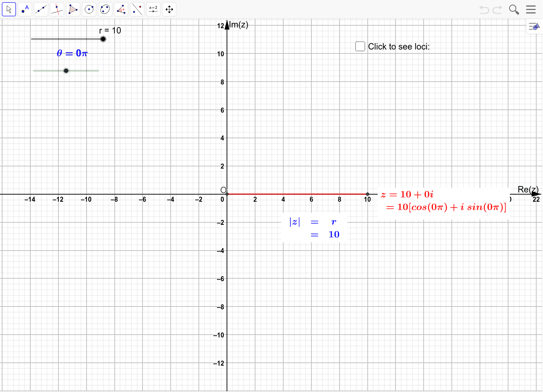Select the Circle with Center tool

click(89, 9)
